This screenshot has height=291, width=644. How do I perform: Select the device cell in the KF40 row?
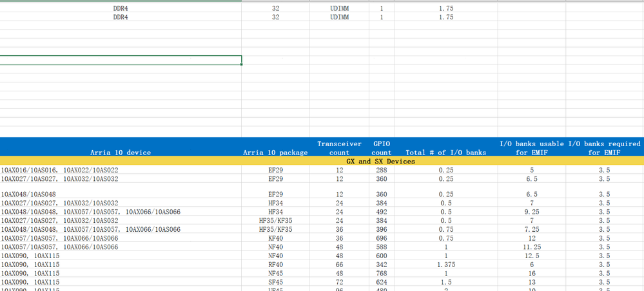(60, 238)
